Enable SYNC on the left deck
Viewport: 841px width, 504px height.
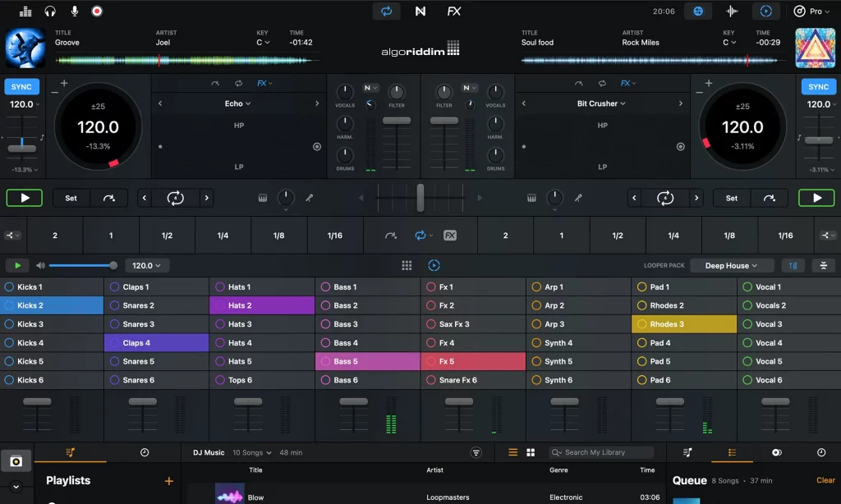tap(21, 86)
